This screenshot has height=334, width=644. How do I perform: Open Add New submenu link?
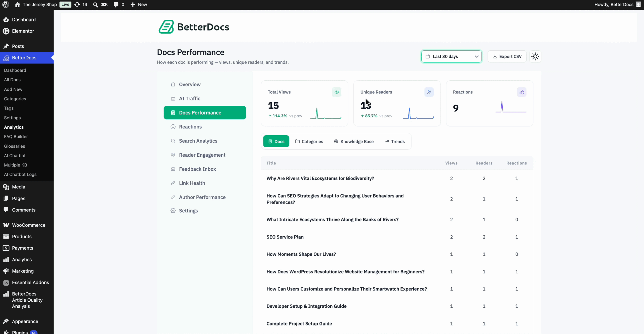click(13, 89)
